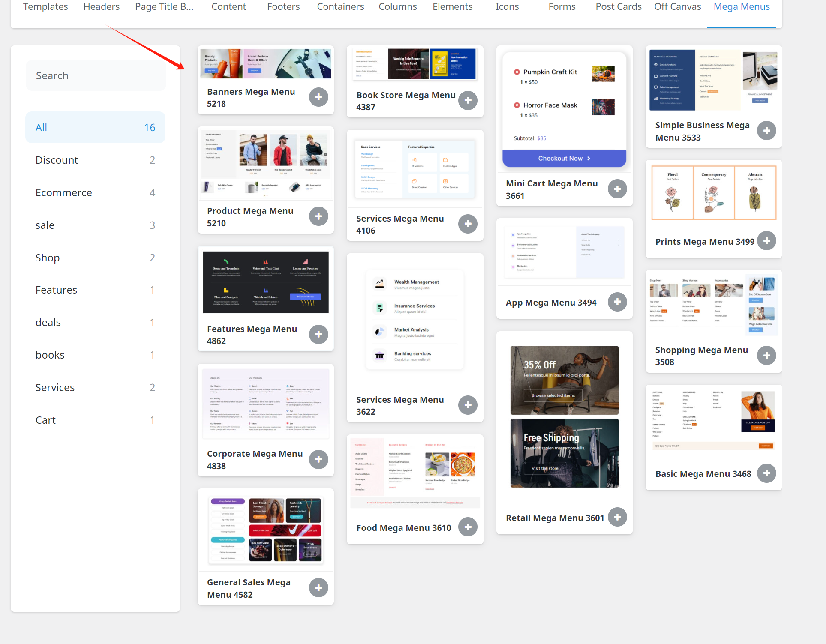Click plus on Simple Business Mega Menu

pyautogui.click(x=766, y=131)
